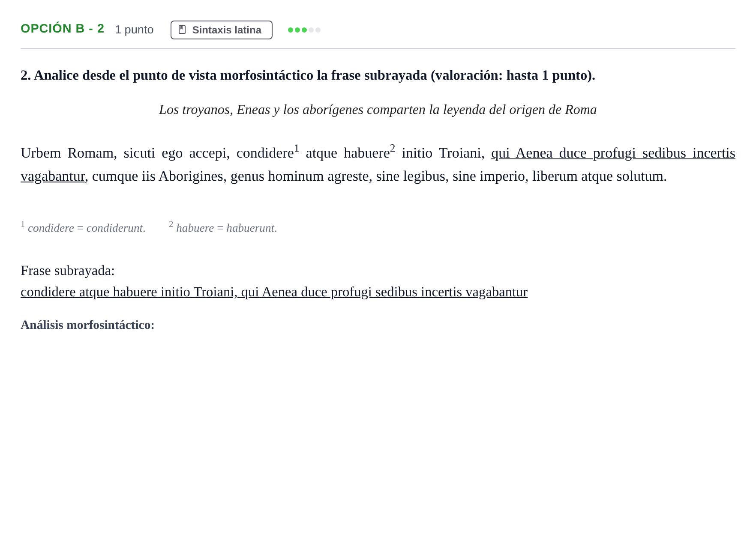Click the italic Spanish title about Eneas
Viewport: 756px width, 555px height.
tap(378, 110)
